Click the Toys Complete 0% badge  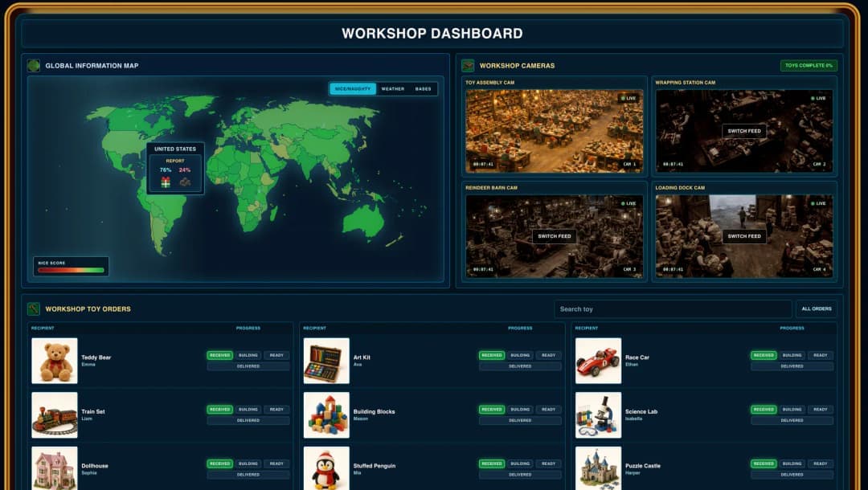pos(809,65)
